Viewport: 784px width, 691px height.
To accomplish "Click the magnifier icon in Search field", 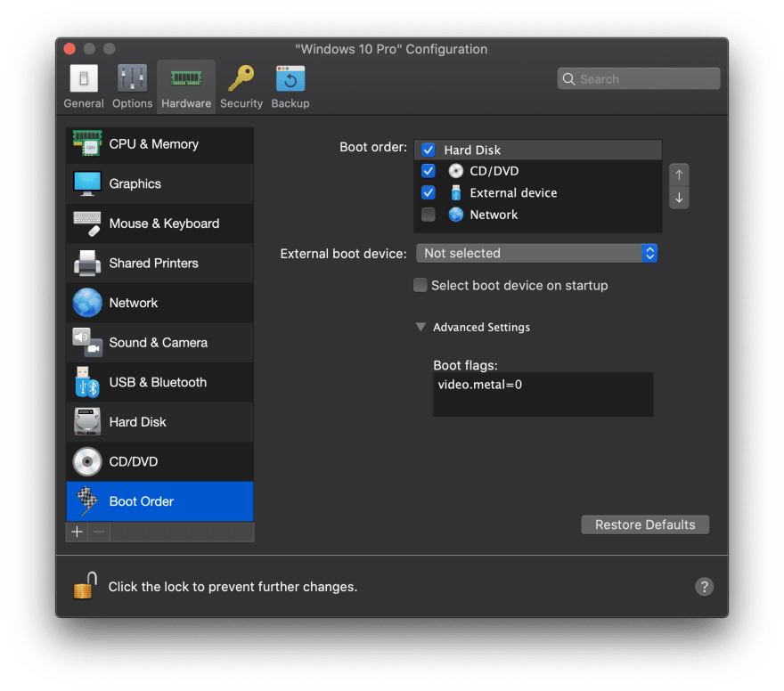I will (x=568, y=79).
